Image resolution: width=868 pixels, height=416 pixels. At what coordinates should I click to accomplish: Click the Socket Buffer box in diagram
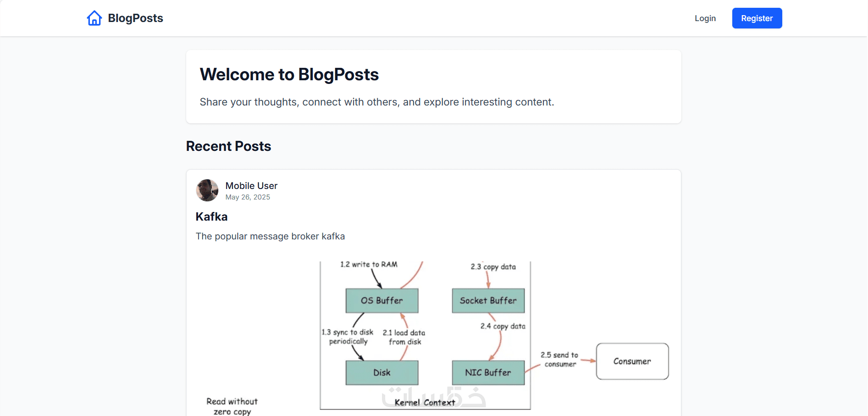[x=488, y=300]
